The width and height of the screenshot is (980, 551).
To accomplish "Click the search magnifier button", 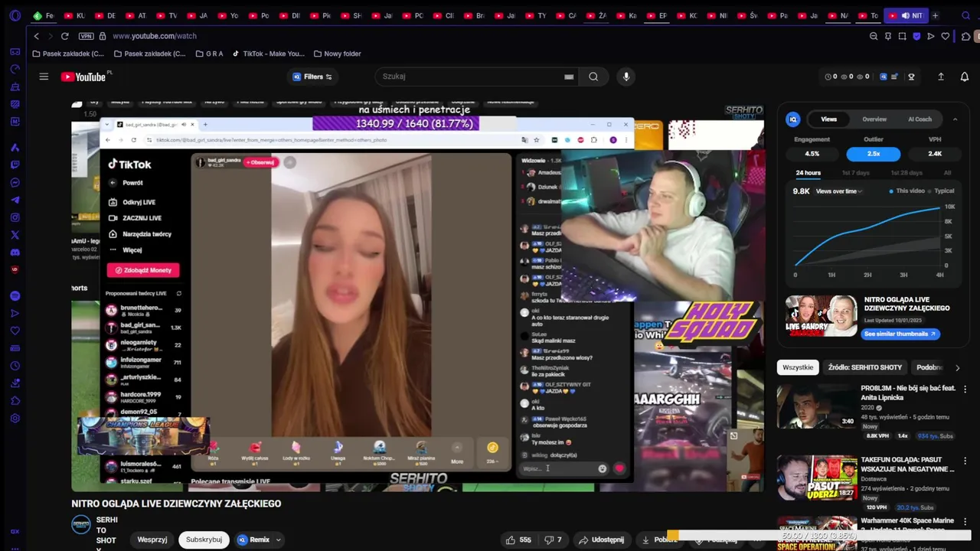I will click(x=593, y=77).
